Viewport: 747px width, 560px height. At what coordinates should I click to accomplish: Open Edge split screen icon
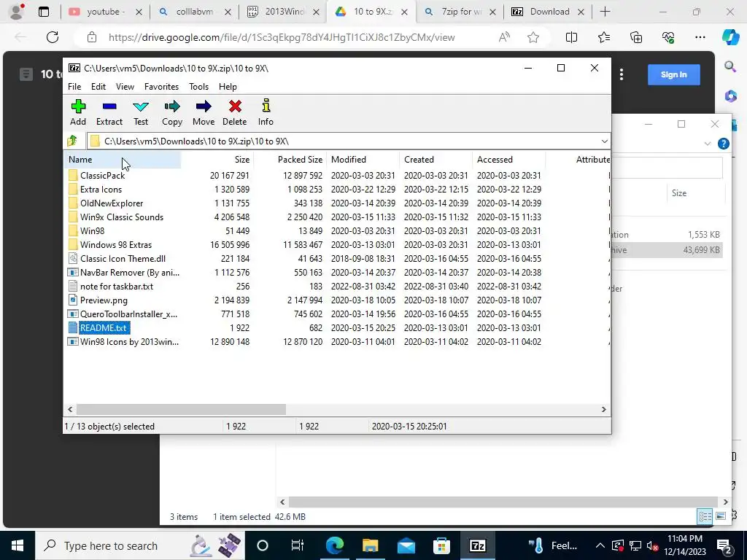coord(571,37)
